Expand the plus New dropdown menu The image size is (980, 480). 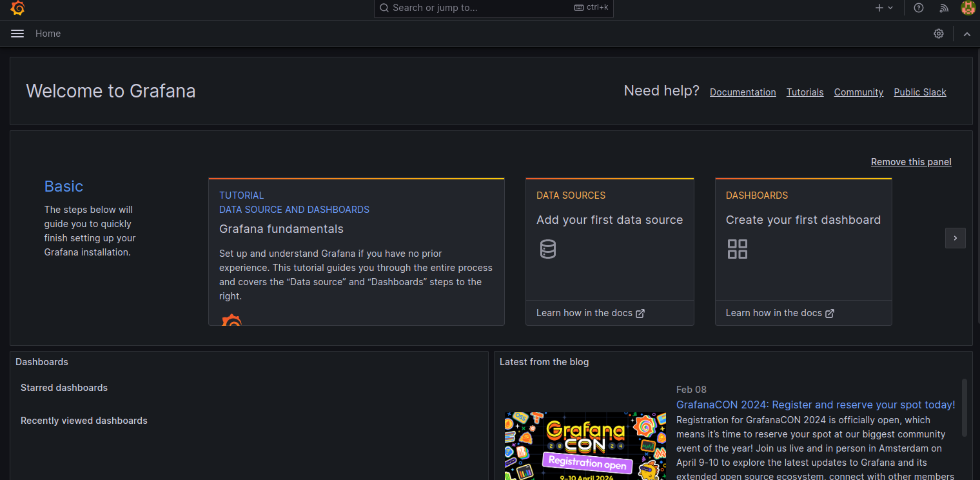(x=883, y=8)
